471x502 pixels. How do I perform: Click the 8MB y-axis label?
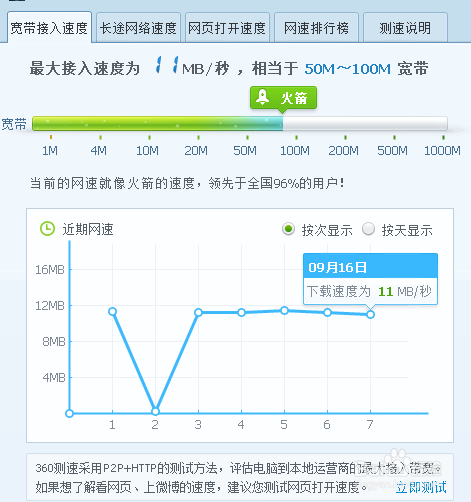pyautogui.click(x=54, y=342)
